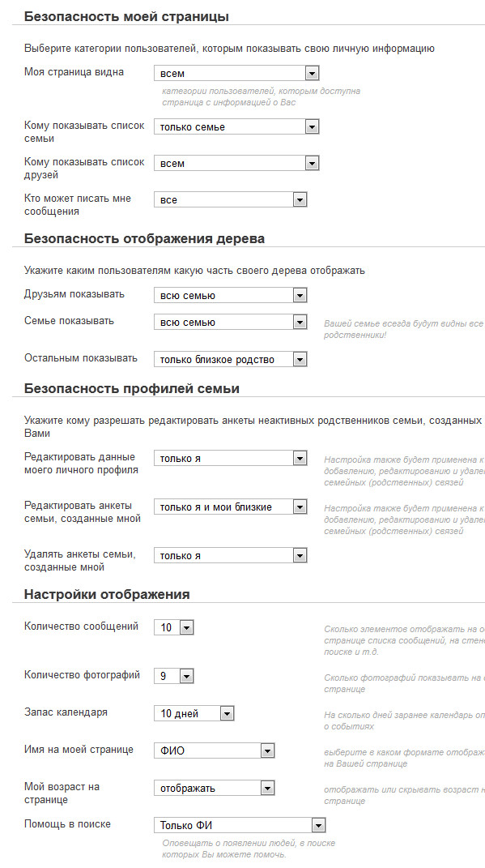Image resolution: width=485 pixels, height=868 pixels.
Task: Click arrow button of 'Только ФИ' combo box
Action: click(x=318, y=826)
